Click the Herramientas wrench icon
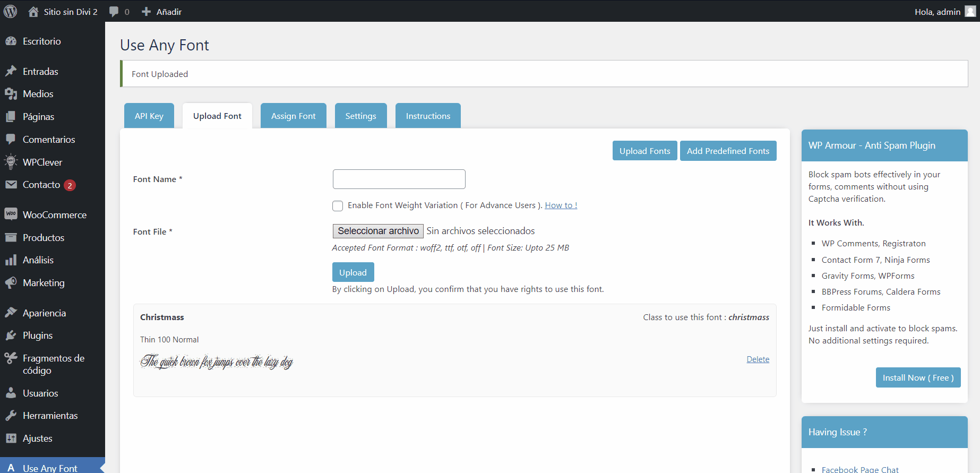The width and height of the screenshot is (980, 473). (x=11, y=416)
